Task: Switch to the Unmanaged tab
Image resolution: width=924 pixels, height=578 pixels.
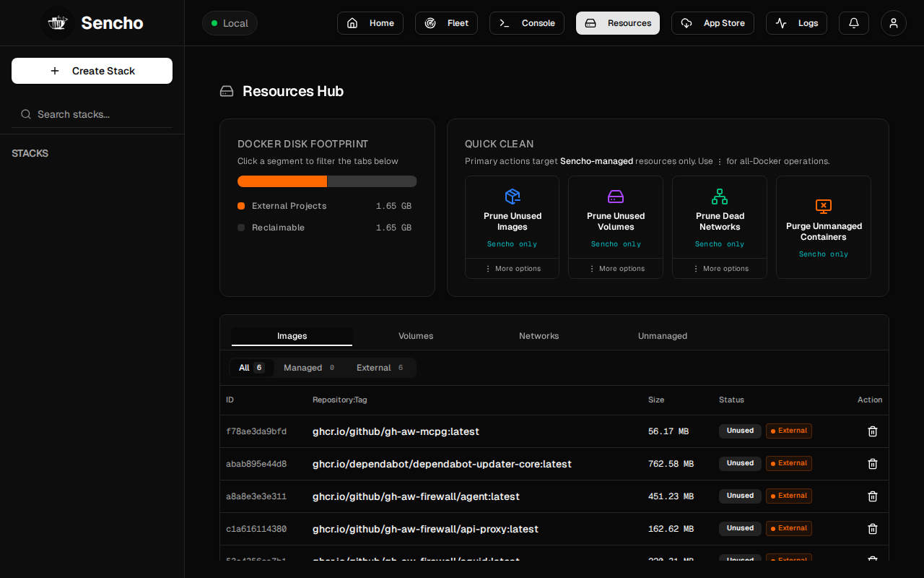Action: tap(663, 336)
